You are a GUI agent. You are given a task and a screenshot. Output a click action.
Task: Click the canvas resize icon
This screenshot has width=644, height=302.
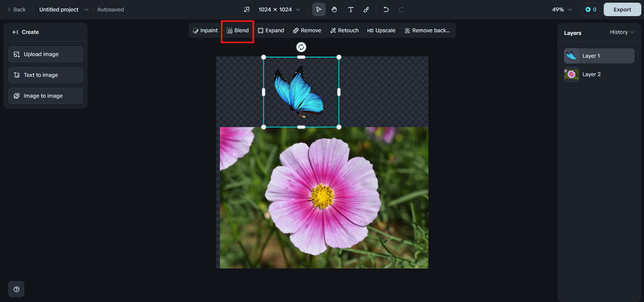(247, 10)
